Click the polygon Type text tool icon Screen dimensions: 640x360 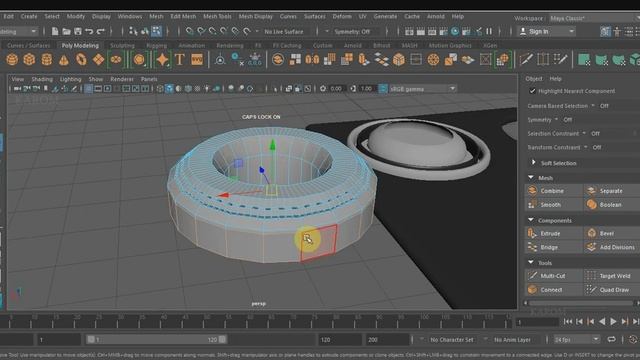click(180, 60)
